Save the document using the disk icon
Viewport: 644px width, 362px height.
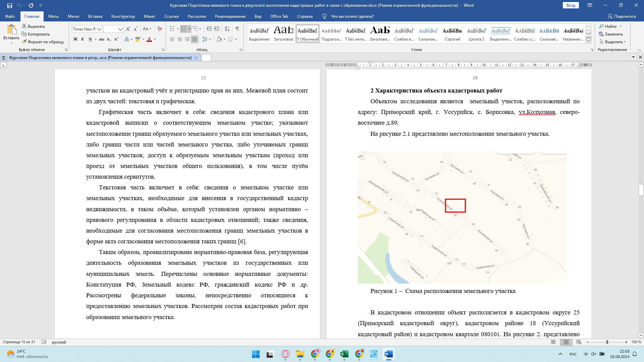(x=9, y=5)
